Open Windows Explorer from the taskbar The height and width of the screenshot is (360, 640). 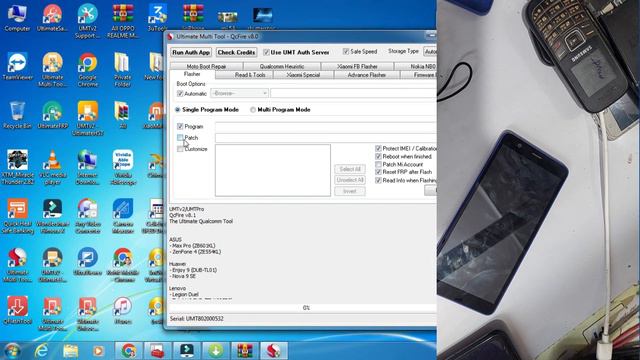coord(70,351)
